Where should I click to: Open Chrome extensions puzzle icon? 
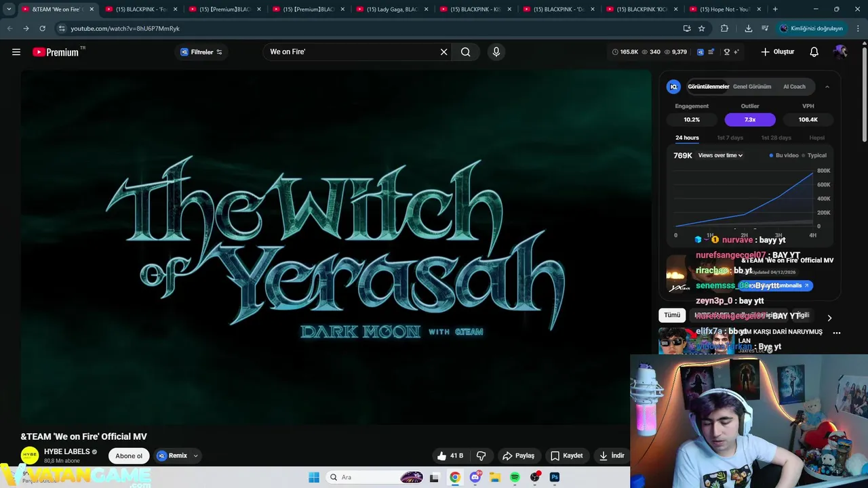(724, 28)
